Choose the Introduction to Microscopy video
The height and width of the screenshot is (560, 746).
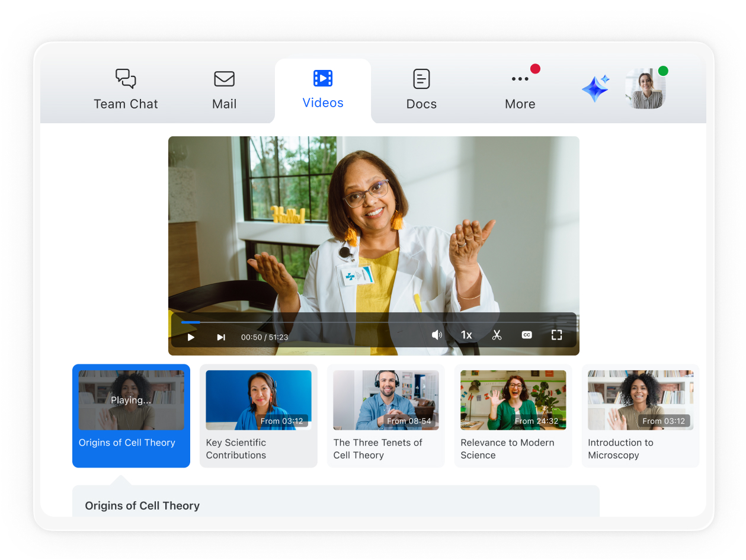(640, 415)
